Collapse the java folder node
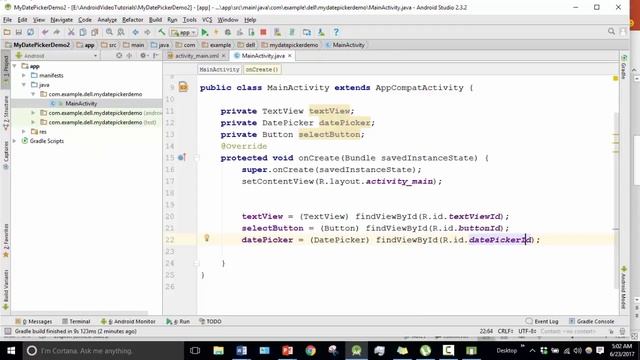 point(24,84)
